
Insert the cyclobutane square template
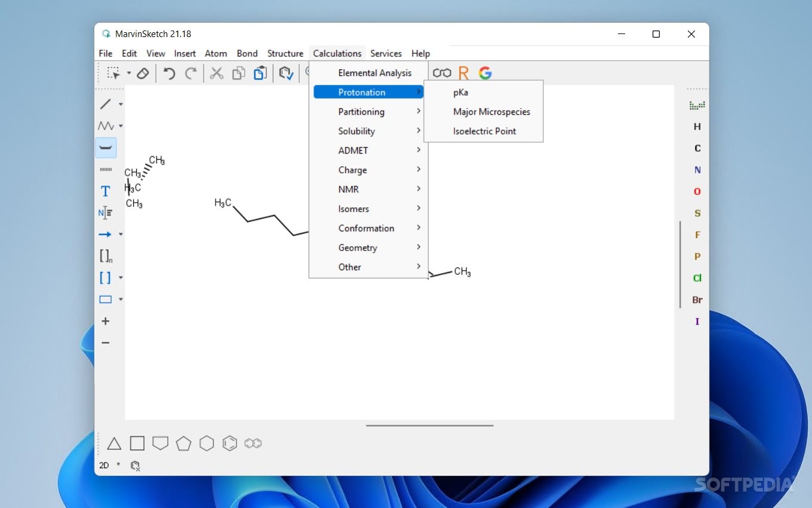point(137,443)
